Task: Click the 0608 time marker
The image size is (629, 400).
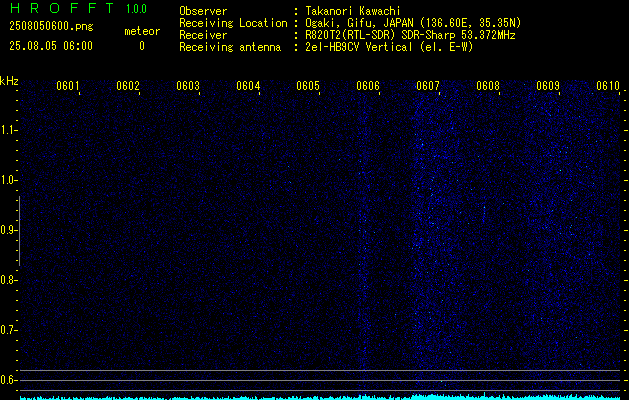Action: coord(488,86)
